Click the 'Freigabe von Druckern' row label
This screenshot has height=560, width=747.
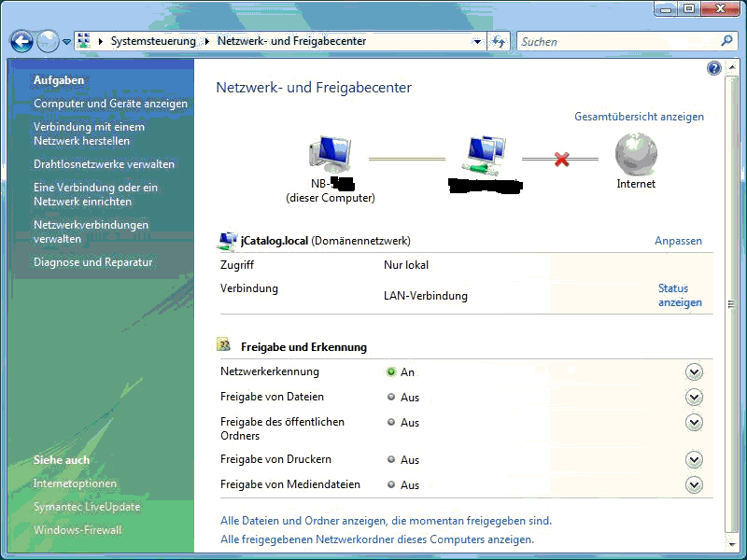coord(275,459)
